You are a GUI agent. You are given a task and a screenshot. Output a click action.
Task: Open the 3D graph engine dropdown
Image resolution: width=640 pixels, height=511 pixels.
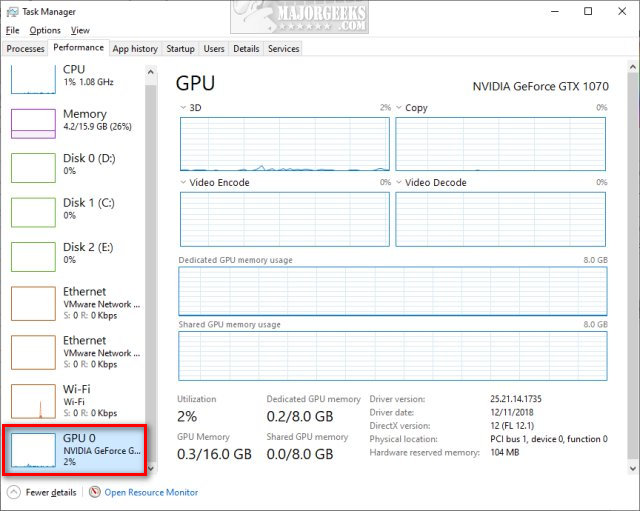click(x=183, y=107)
